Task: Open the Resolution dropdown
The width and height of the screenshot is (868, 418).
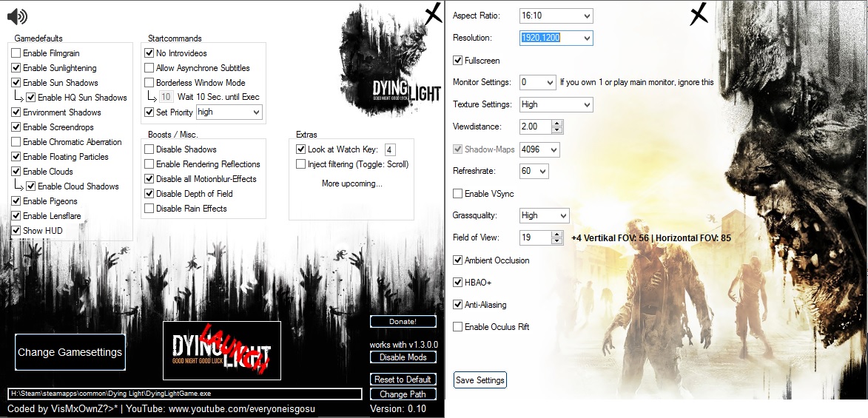Action: tap(556, 38)
